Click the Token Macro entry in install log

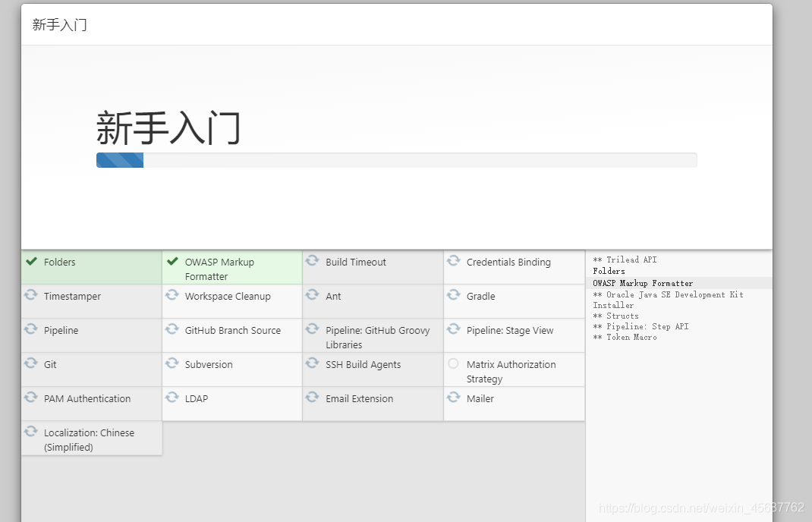click(x=625, y=337)
